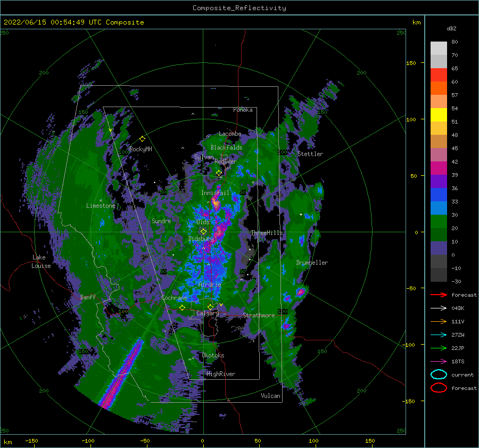
Task: Click the Innisfail city label
Action: (215, 193)
